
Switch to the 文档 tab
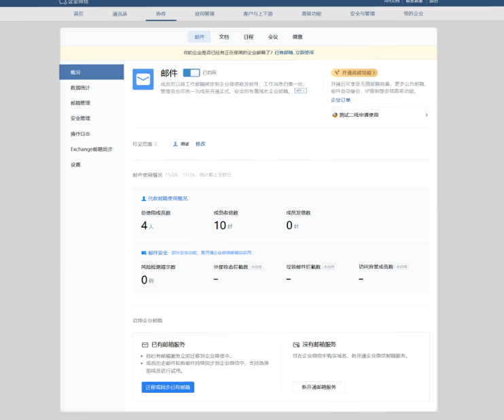click(224, 37)
